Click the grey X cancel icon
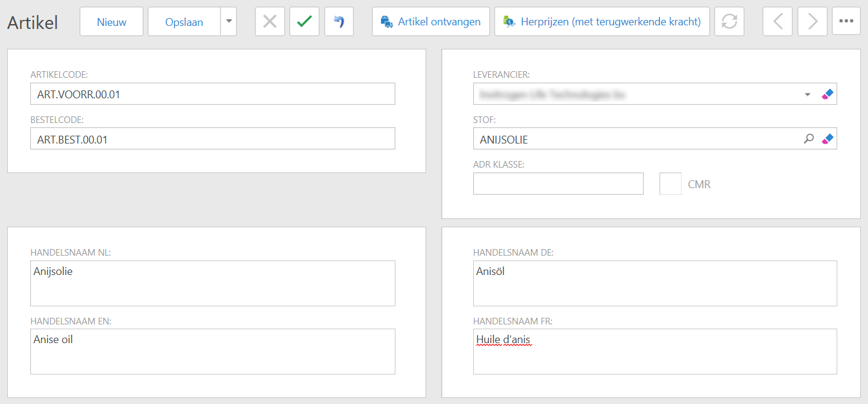This screenshot has width=868, height=404. tap(270, 22)
